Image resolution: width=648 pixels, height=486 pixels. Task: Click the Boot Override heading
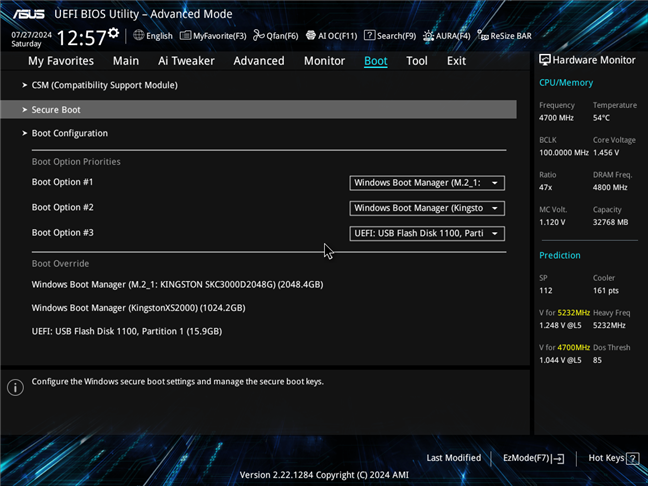60,264
